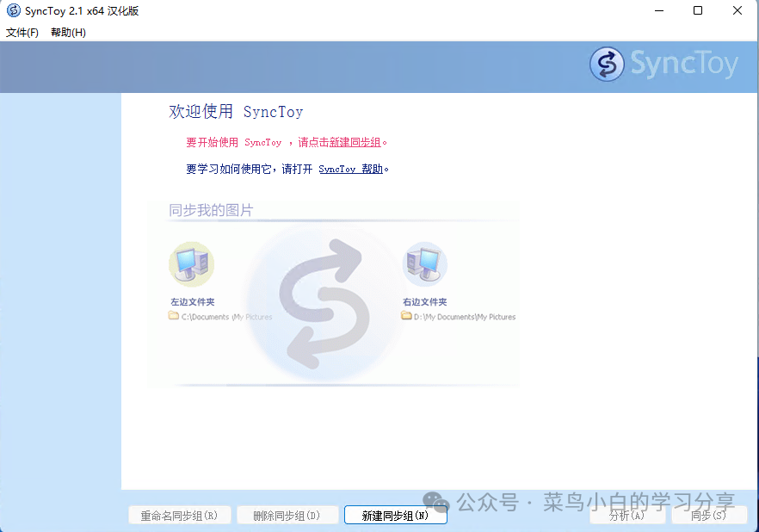Click the SyncToy logo in the header banner
This screenshot has height=532, width=759.
664,64
